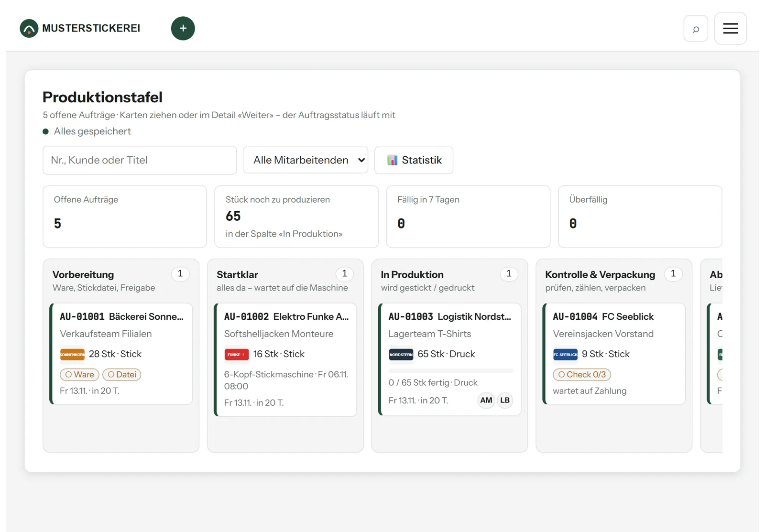Toggle the Check 0/3 chip
Viewport: 765px width, 532px height.
582,375
